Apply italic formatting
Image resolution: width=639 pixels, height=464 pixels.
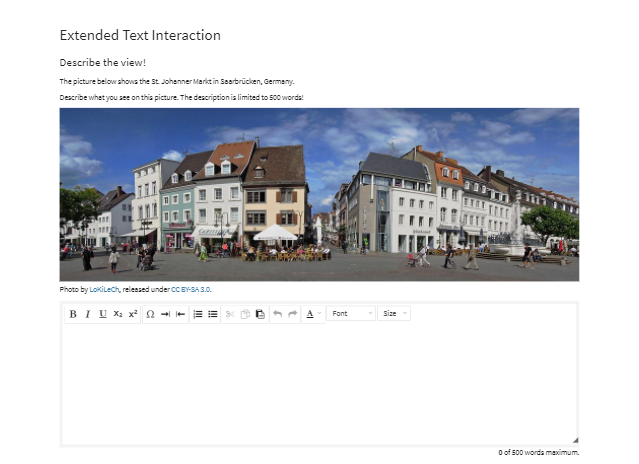(x=88, y=314)
